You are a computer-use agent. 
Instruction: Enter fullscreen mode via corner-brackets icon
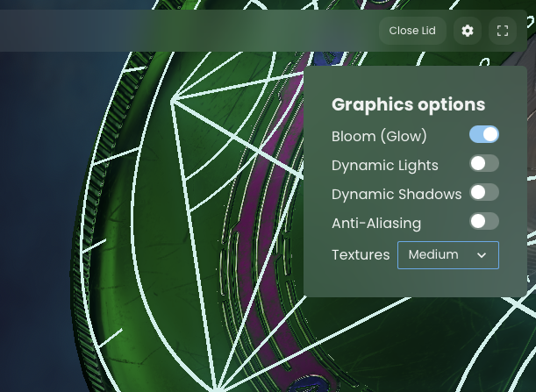tap(502, 31)
